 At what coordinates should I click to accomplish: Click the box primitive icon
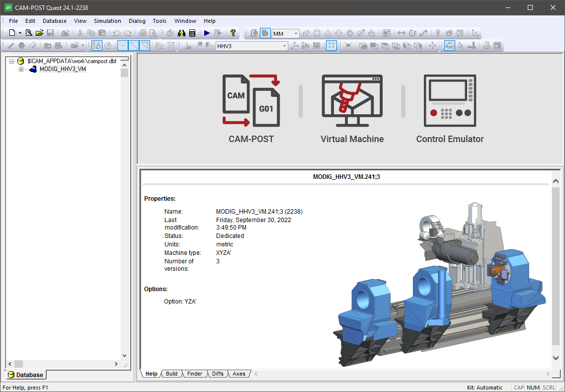306,33
